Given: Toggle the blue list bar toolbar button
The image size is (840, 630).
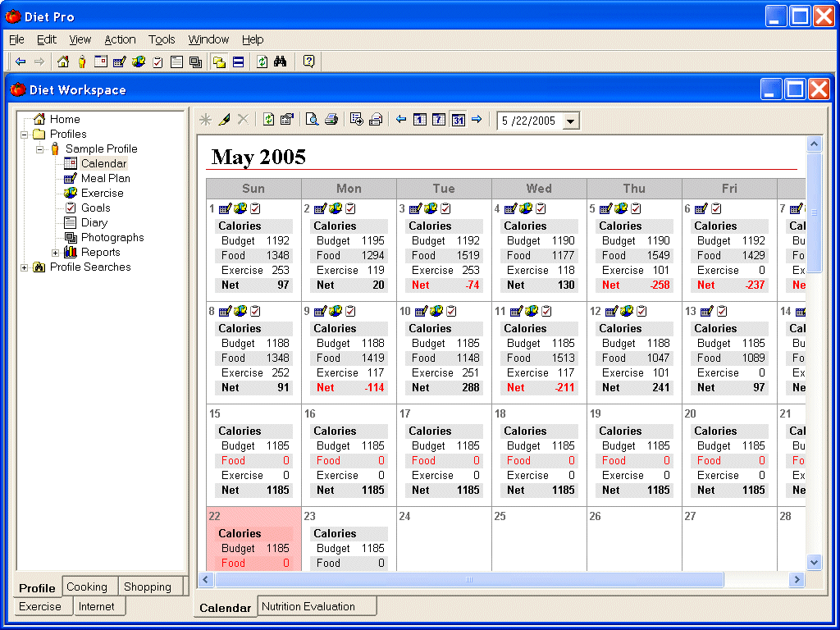Looking at the screenshot, I should click(239, 62).
